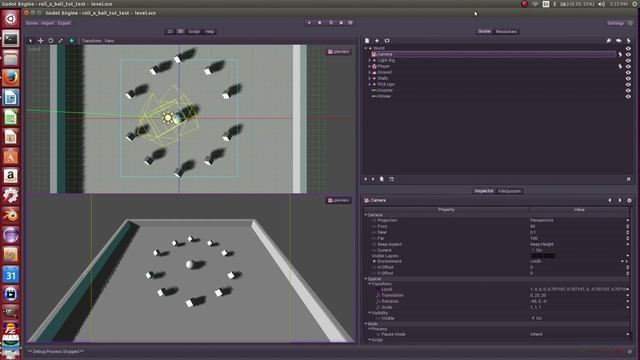
Task: Expand the Ground node
Action: 370,72
